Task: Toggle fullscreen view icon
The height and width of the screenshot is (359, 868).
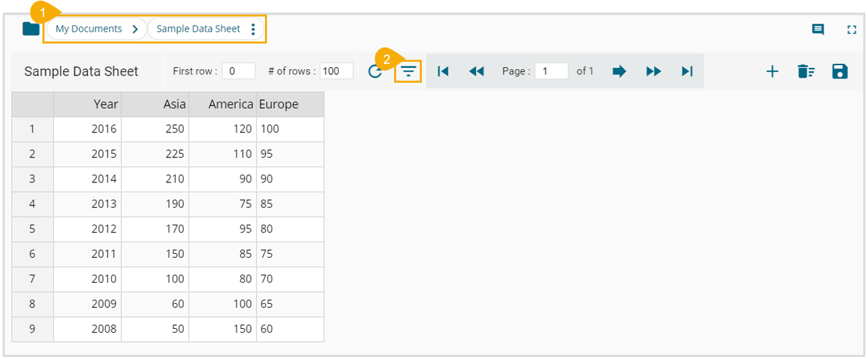Action: [x=852, y=30]
